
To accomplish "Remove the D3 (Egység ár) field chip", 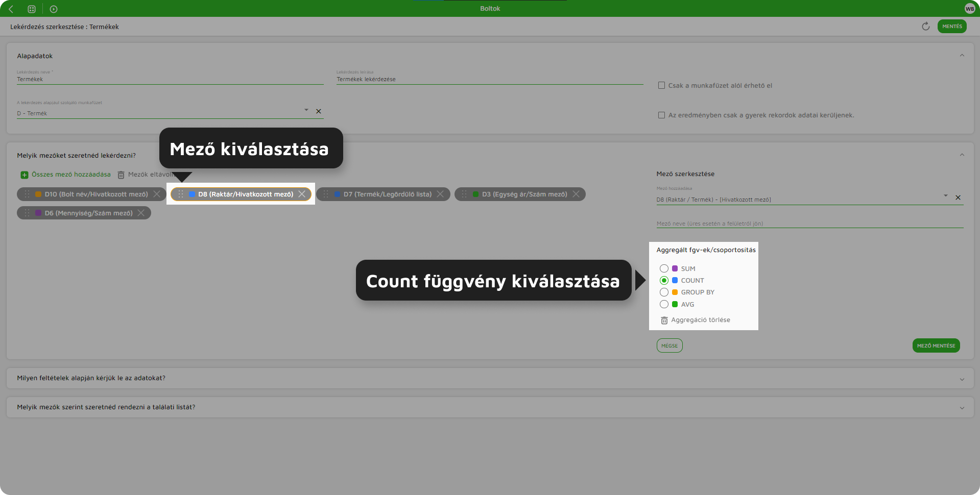I will coord(576,194).
